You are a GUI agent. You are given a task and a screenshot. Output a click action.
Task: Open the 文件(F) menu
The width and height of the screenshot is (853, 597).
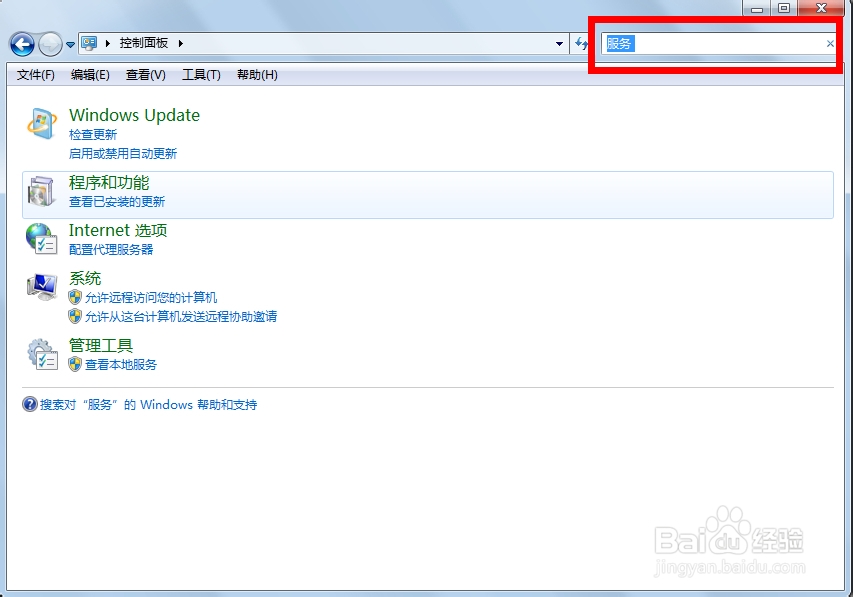[x=36, y=75]
